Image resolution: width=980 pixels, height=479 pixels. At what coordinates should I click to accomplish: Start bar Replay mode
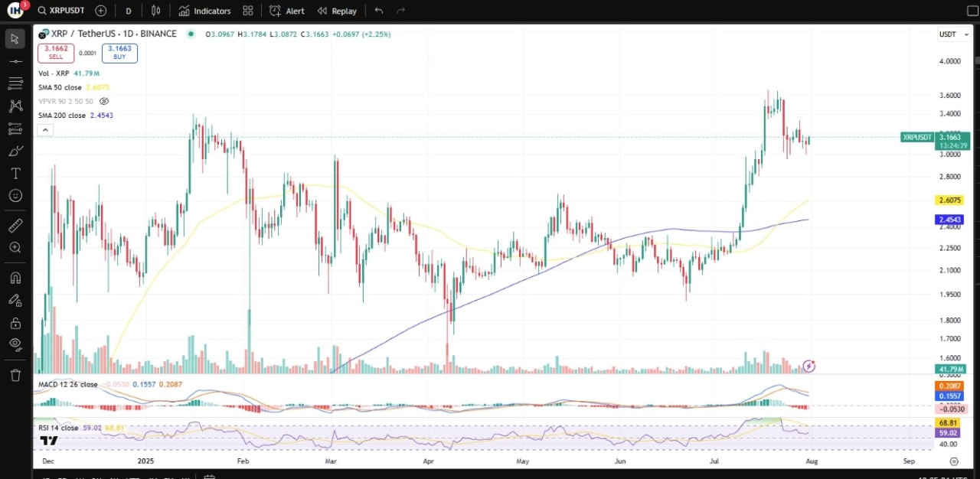(x=337, y=11)
